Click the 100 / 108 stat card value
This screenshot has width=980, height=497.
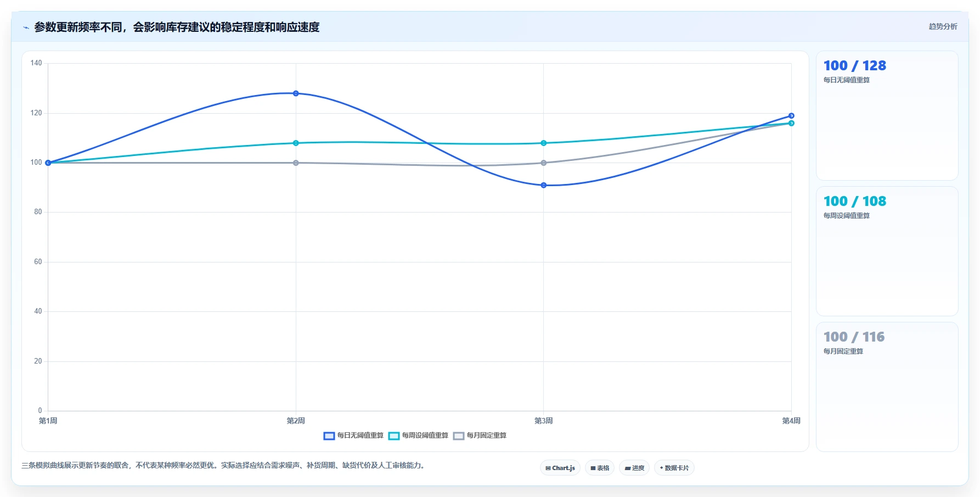[855, 202]
